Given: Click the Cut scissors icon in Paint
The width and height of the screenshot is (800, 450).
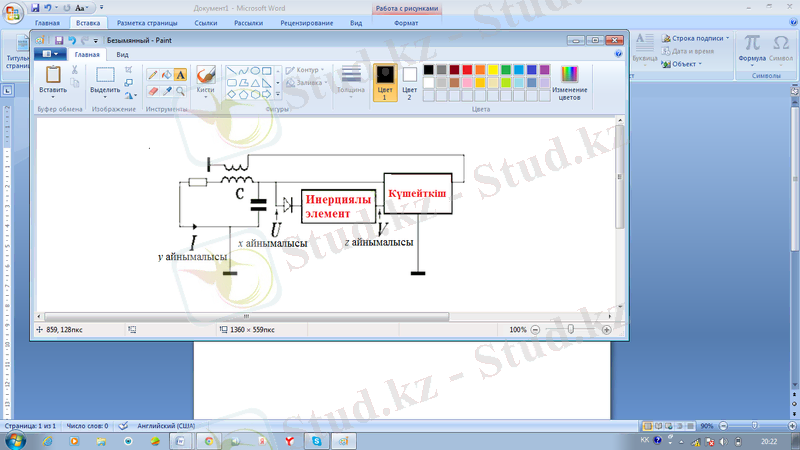Looking at the screenshot, I should (74, 70).
